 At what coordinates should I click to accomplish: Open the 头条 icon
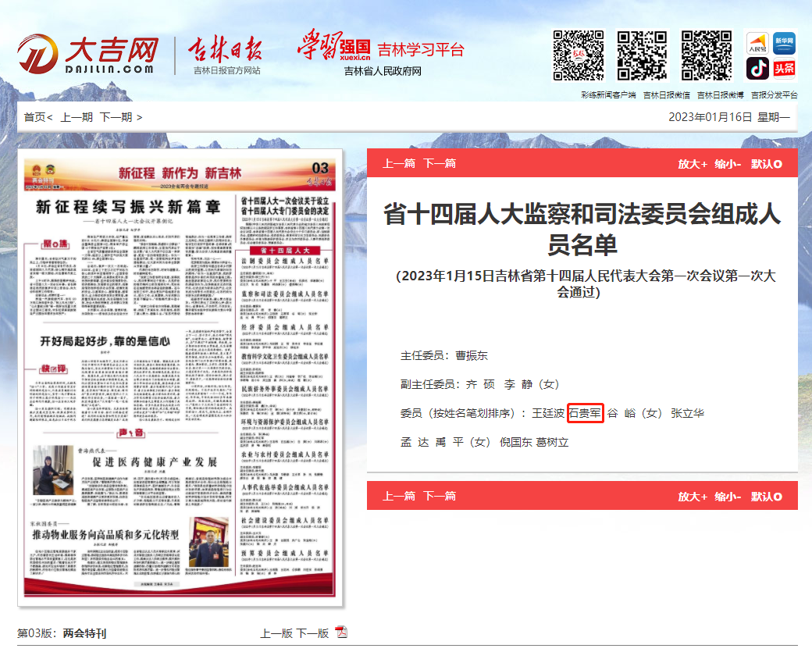pyautogui.click(x=784, y=69)
